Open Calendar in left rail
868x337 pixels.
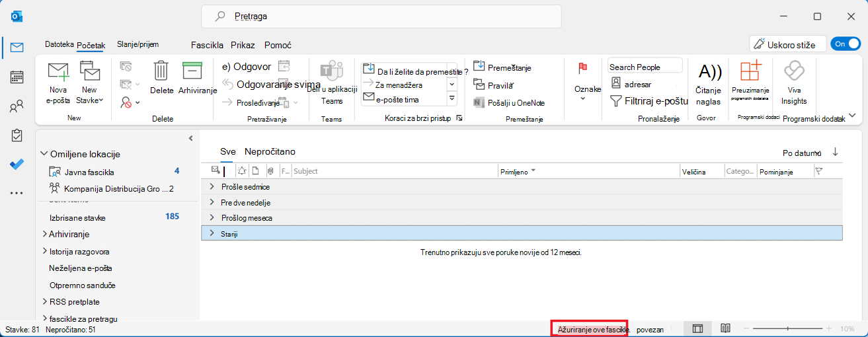tap(17, 77)
